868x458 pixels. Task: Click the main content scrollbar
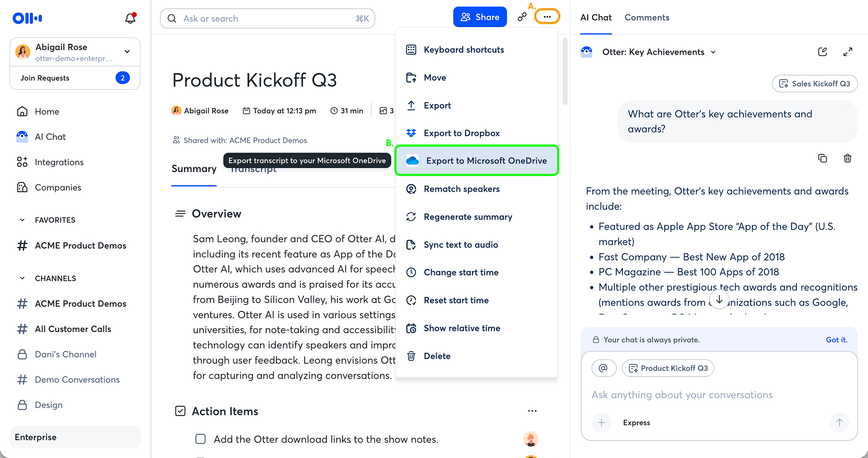[x=565, y=71]
